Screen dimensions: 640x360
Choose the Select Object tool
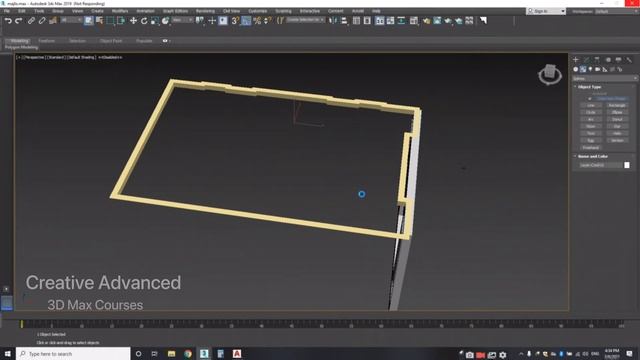89,21
